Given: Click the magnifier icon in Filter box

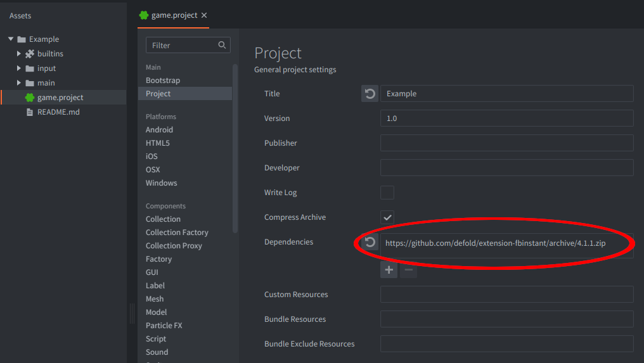Looking at the screenshot, I should [x=222, y=45].
